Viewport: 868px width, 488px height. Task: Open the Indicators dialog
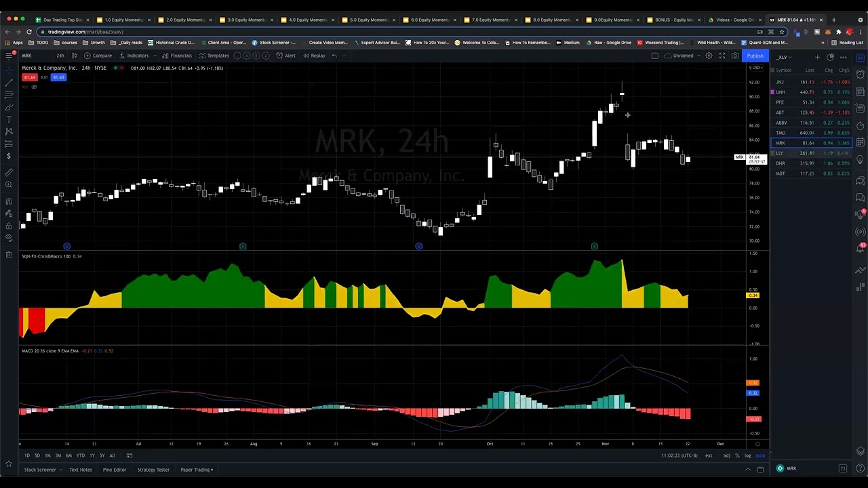click(x=133, y=56)
